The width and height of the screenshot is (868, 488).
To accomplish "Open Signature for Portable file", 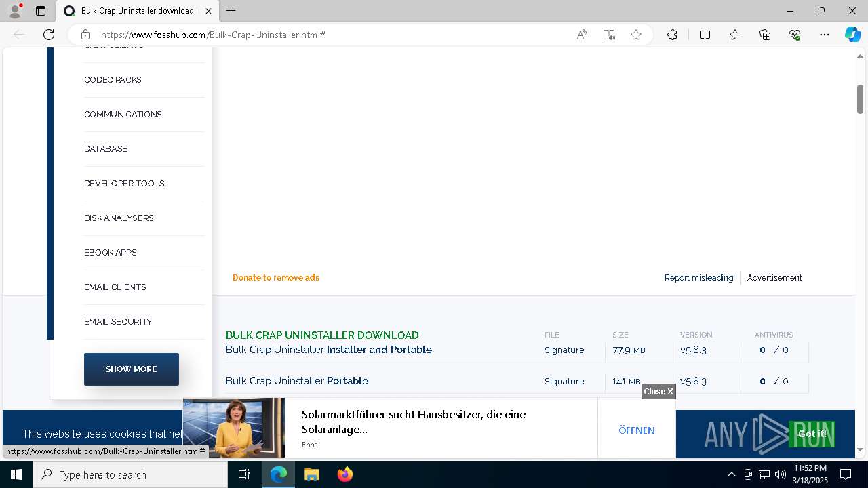I will (564, 382).
